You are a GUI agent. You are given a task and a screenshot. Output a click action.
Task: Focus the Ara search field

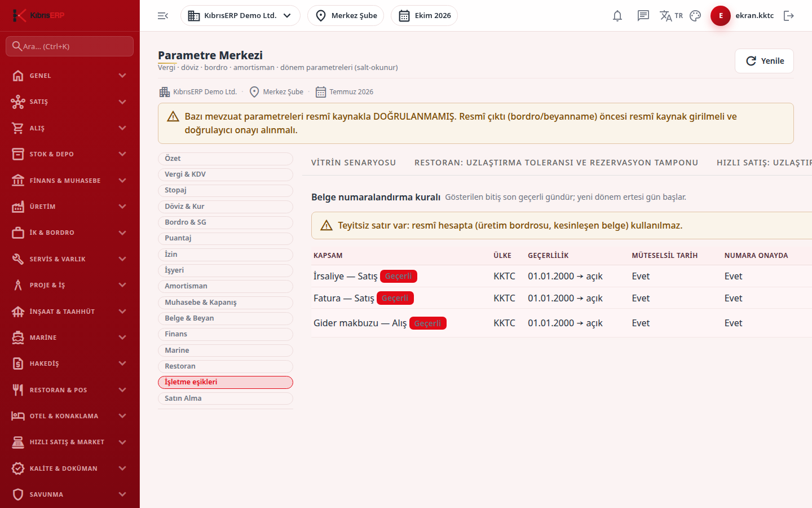[x=70, y=46]
